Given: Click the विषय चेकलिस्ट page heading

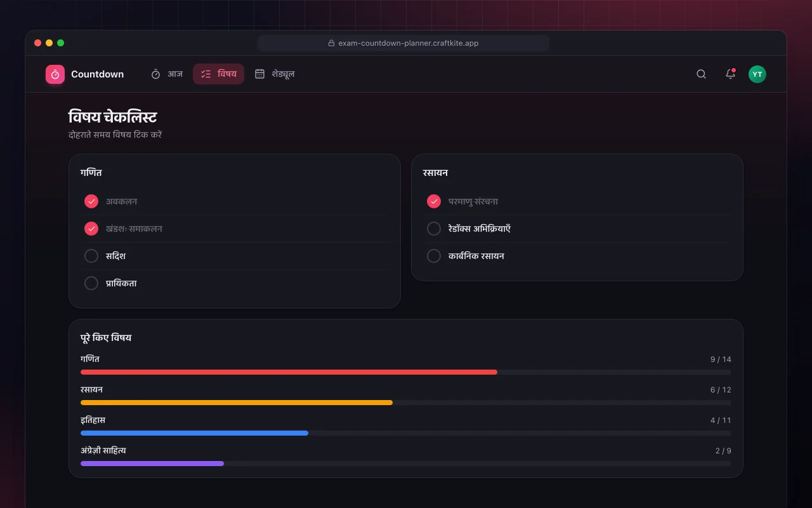Looking at the screenshot, I should pos(112,117).
